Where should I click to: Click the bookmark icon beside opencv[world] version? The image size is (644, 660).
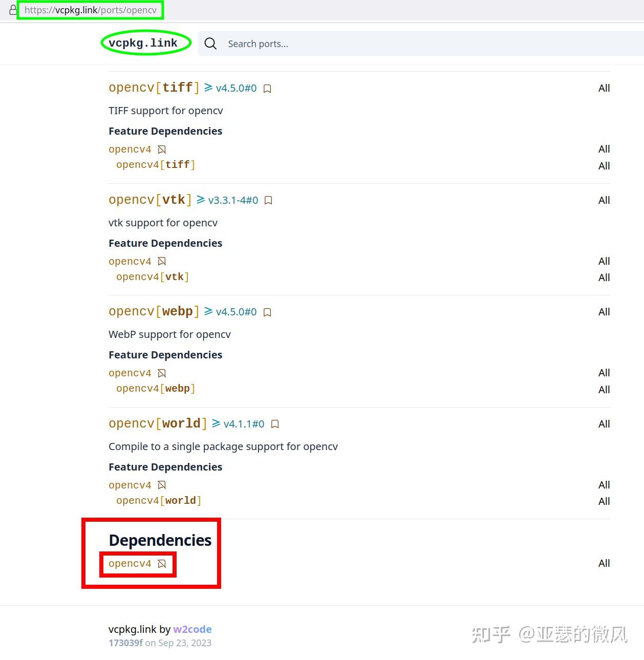click(274, 424)
